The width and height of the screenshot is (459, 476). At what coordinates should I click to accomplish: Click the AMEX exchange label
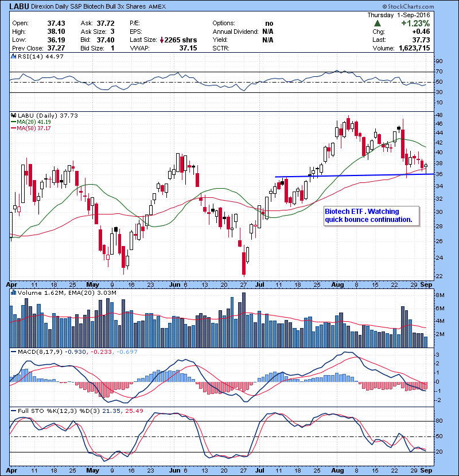coord(157,6)
